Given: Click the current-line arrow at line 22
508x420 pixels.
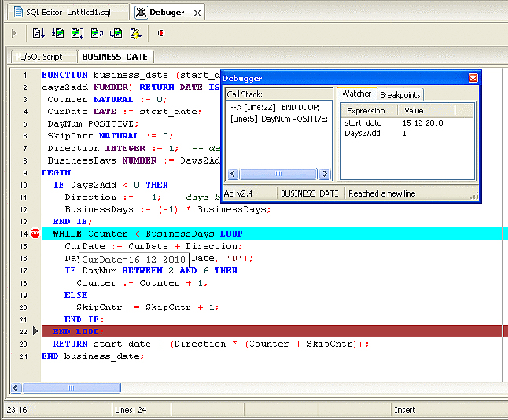Looking at the screenshot, I should coord(35,331).
